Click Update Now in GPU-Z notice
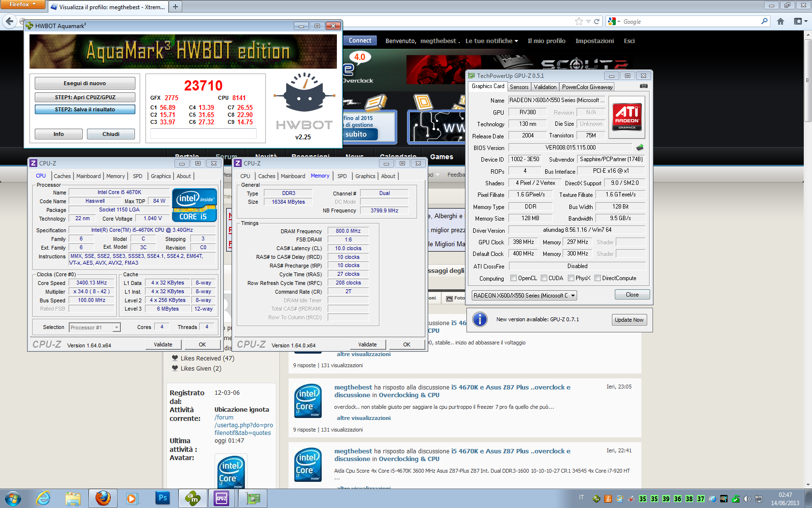 (x=629, y=320)
